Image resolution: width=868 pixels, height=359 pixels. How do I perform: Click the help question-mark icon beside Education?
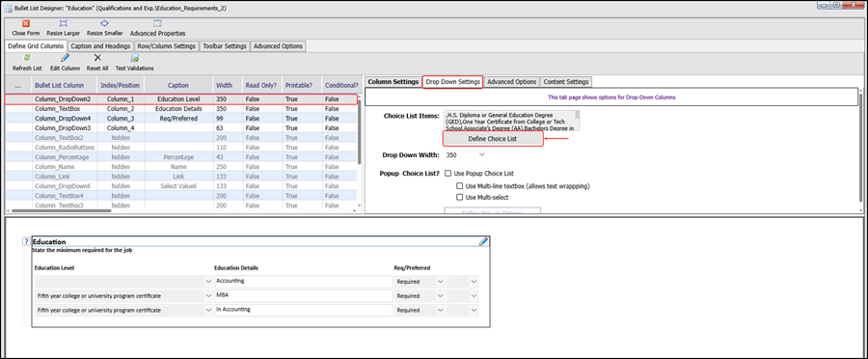click(25, 241)
